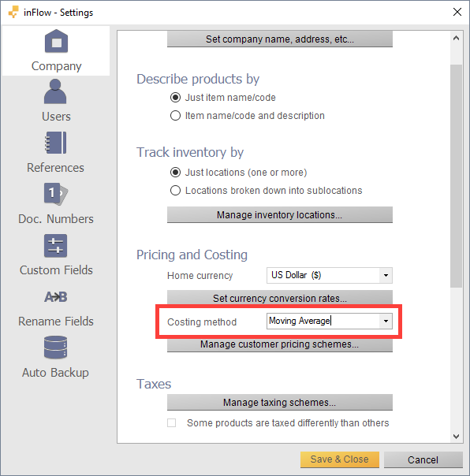Click the Describe products by heading
470x476 pixels.
point(198,79)
